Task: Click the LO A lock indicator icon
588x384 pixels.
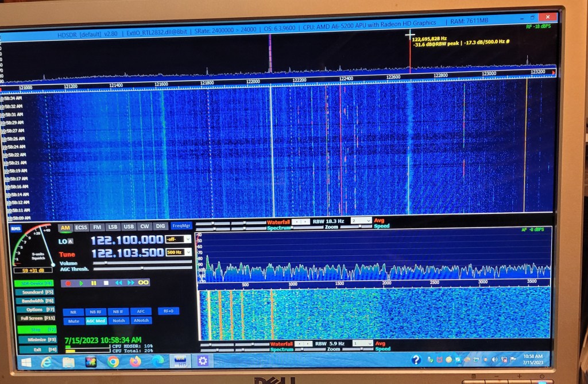Action: coord(71,241)
